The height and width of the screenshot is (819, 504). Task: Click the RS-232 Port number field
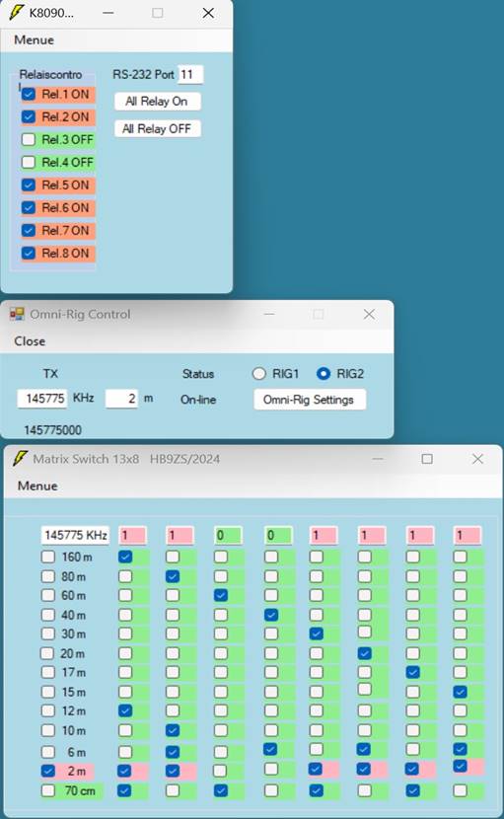pyautogui.click(x=190, y=74)
